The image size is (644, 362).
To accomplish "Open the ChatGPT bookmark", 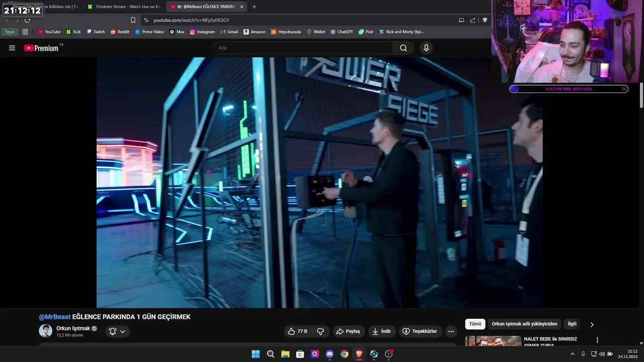I will [342, 32].
